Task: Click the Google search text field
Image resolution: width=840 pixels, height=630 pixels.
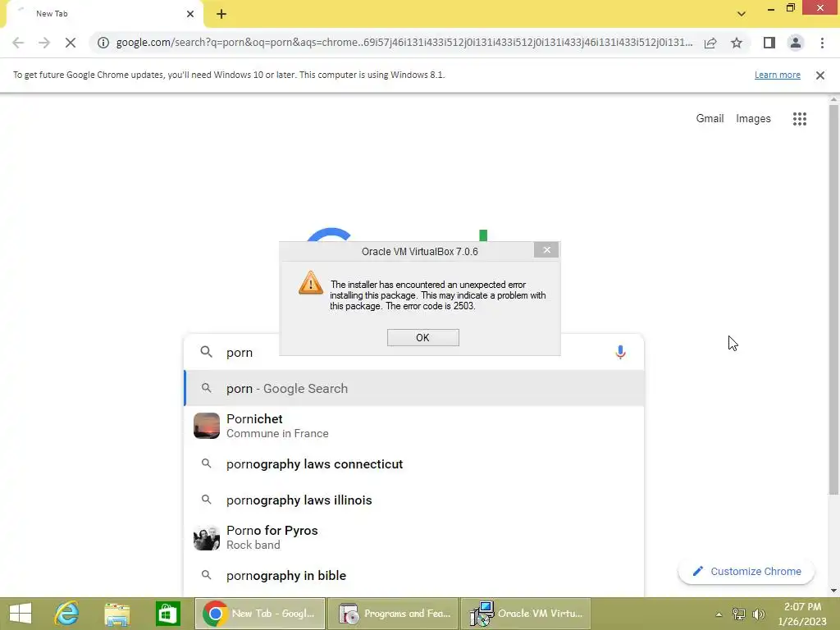Action: pos(413,352)
